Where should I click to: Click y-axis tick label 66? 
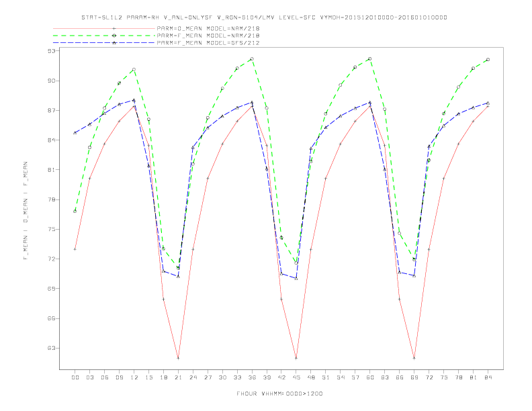(52, 318)
